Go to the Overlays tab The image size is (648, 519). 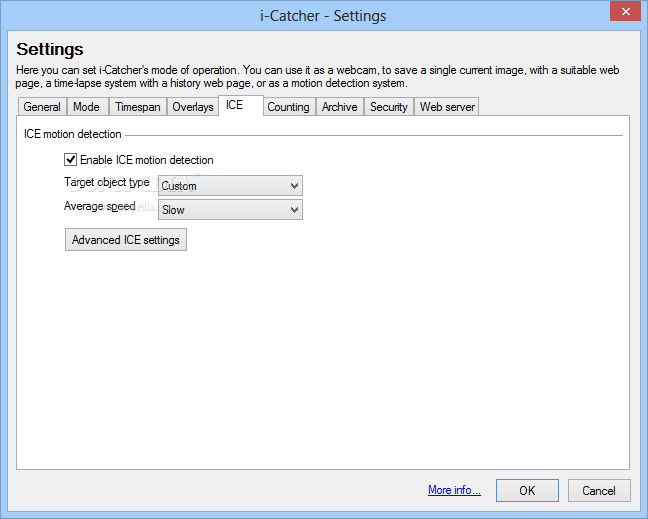[x=193, y=107]
